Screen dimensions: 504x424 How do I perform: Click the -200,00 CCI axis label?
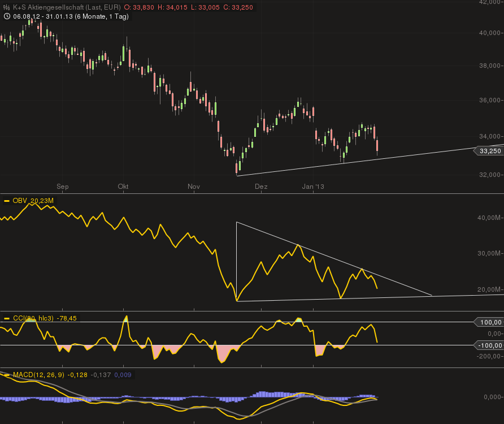tap(489, 357)
